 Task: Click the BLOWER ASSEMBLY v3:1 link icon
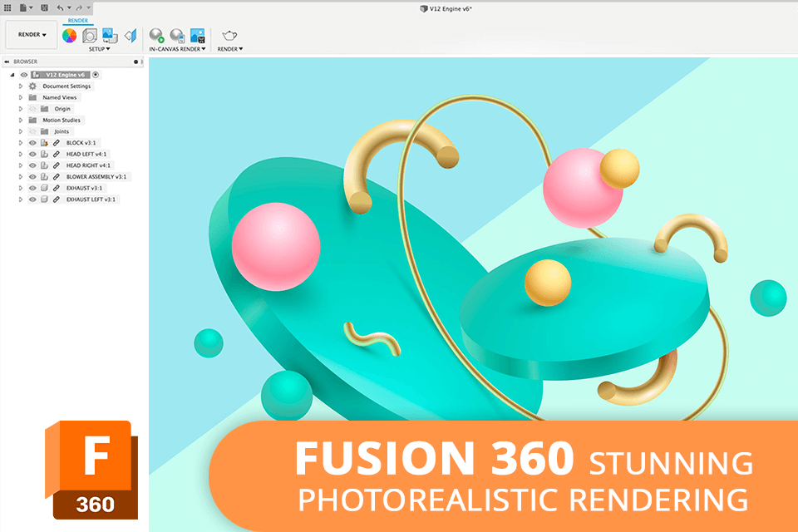[x=57, y=177]
